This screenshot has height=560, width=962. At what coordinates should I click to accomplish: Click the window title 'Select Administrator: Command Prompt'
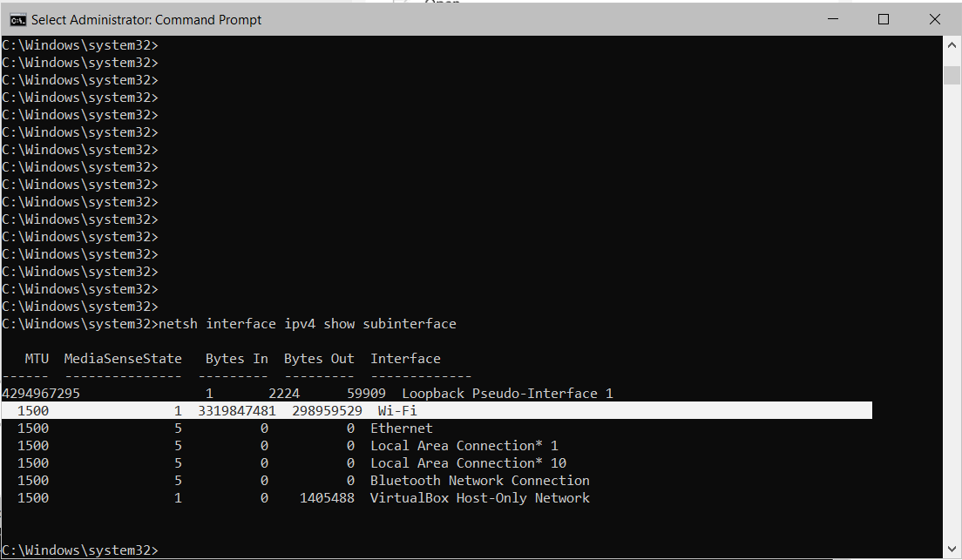click(146, 20)
